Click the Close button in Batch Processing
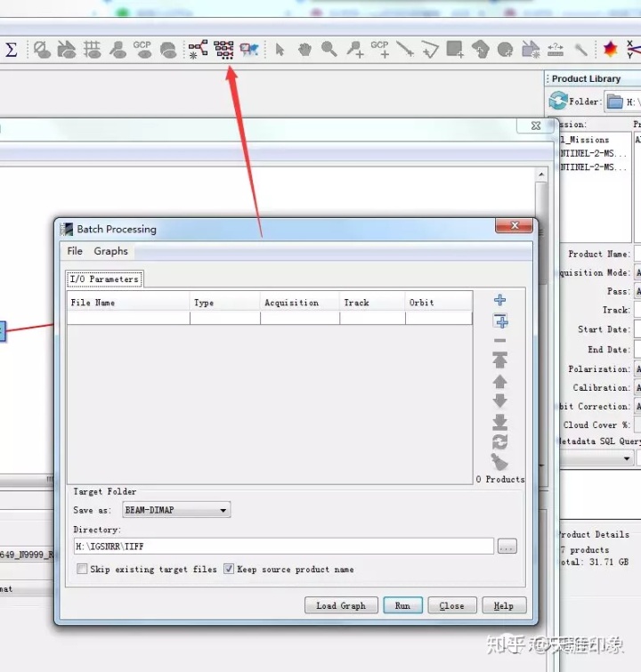 (x=452, y=605)
